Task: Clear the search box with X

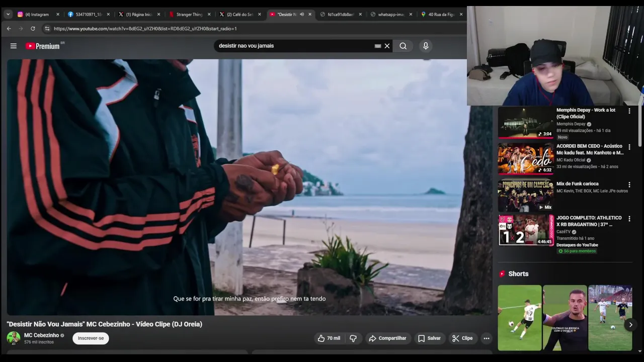Action: 387,46
